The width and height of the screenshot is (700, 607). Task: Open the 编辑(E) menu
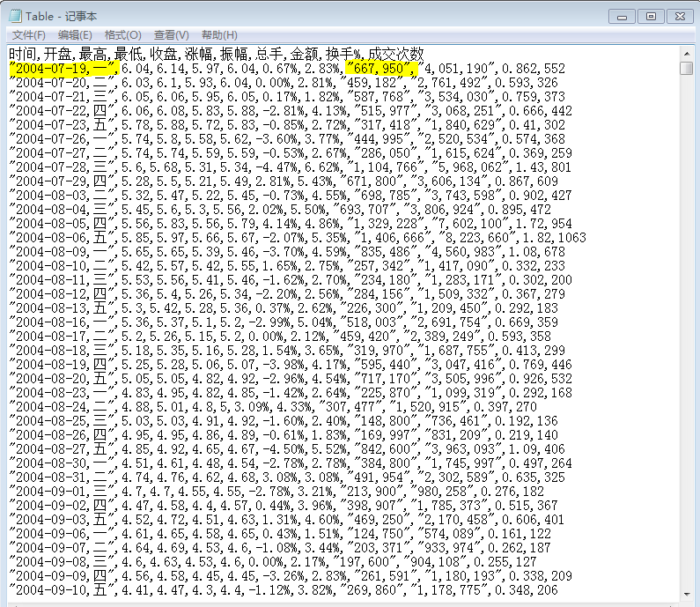coord(75,35)
